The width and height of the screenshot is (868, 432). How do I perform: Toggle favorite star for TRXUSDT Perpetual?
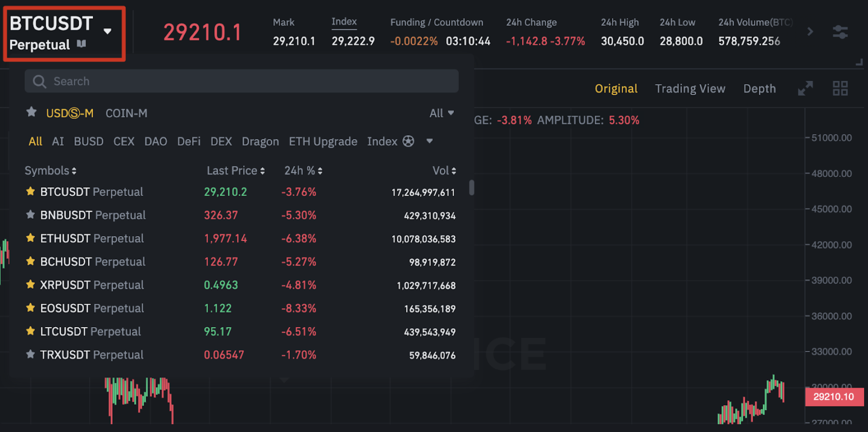(x=30, y=354)
